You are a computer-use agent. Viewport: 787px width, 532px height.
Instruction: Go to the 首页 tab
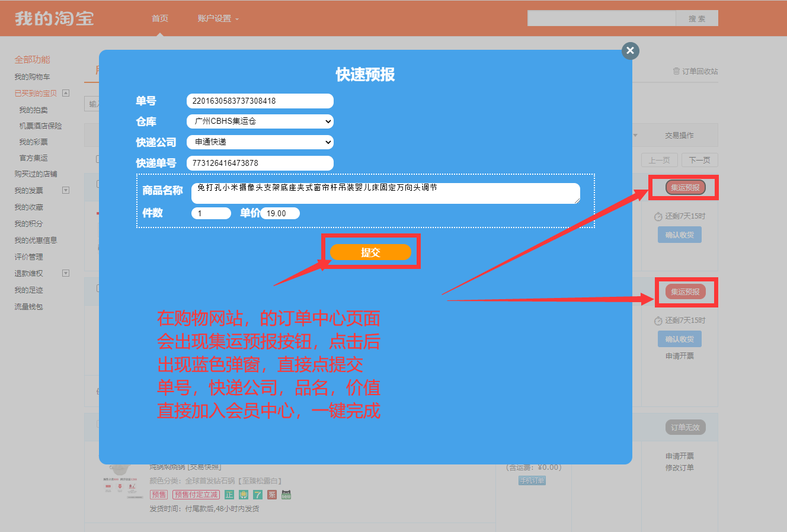click(x=160, y=18)
